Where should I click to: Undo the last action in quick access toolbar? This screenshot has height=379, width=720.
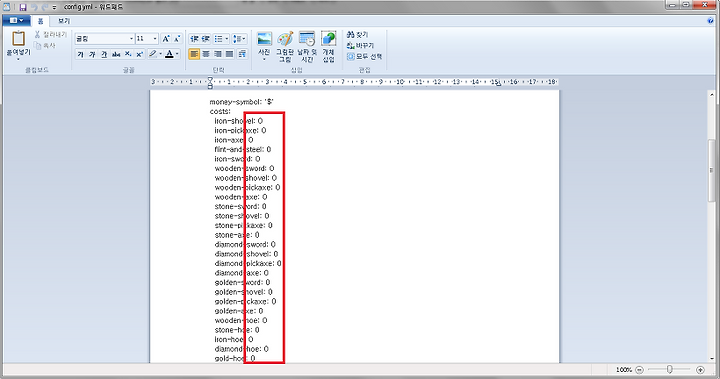[34, 7]
